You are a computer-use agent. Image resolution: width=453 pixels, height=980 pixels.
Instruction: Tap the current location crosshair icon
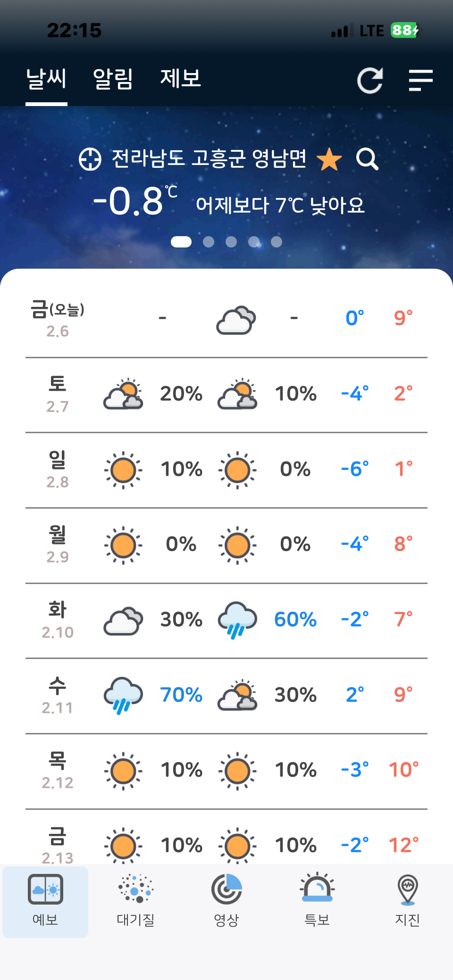tap(90, 159)
